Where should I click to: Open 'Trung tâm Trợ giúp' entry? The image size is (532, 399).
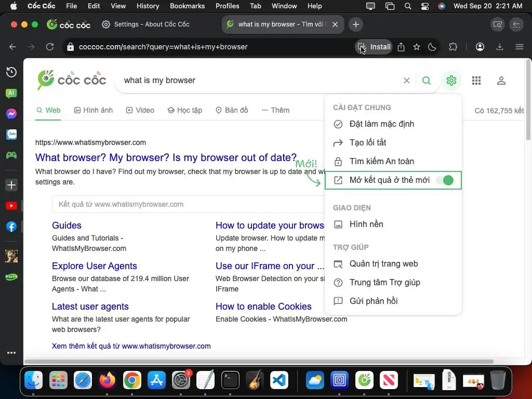(393, 283)
